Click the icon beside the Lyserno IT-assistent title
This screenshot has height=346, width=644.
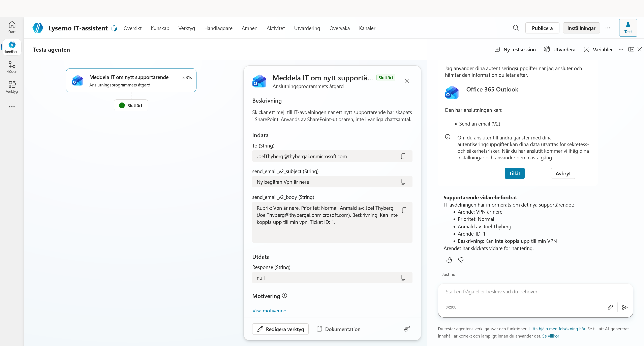pyautogui.click(x=115, y=28)
